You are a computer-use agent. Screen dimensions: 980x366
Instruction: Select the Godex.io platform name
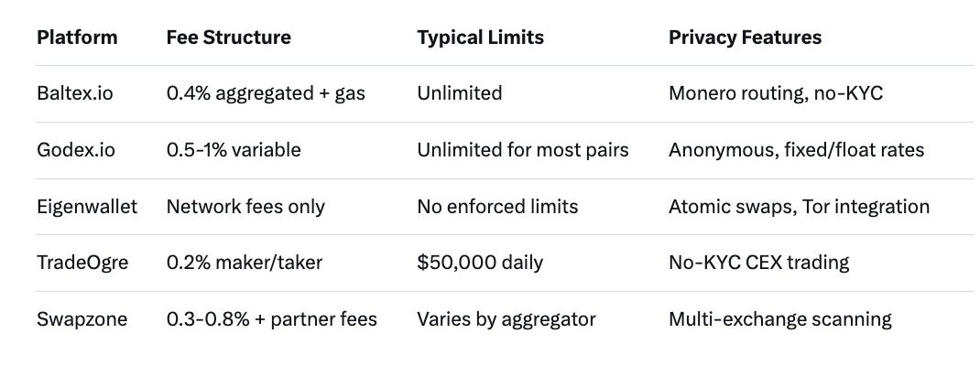(x=75, y=150)
